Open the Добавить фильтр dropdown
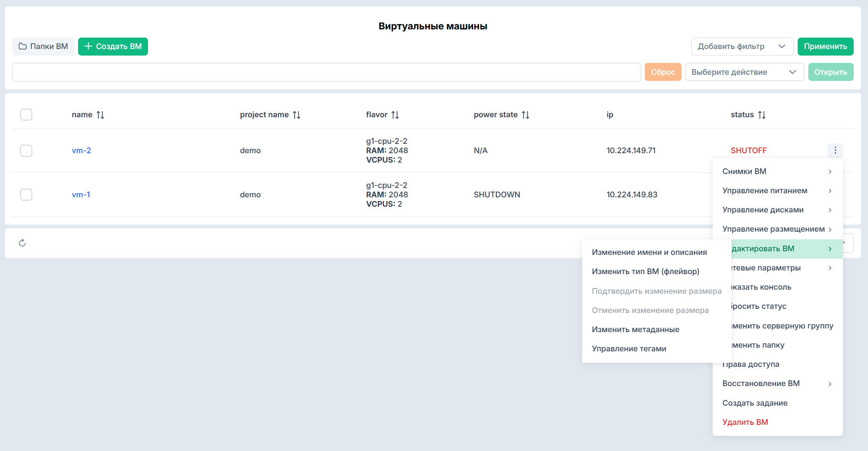The width and height of the screenshot is (868, 451). (x=742, y=47)
